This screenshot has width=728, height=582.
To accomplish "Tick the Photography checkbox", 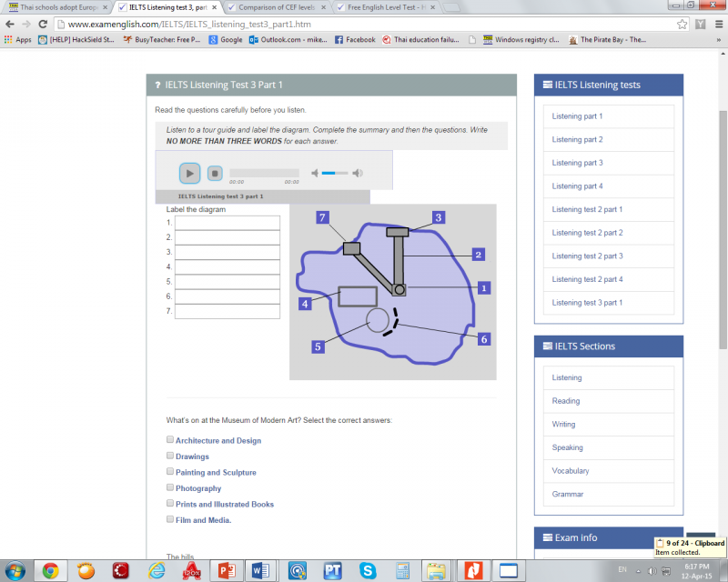I will (170, 487).
